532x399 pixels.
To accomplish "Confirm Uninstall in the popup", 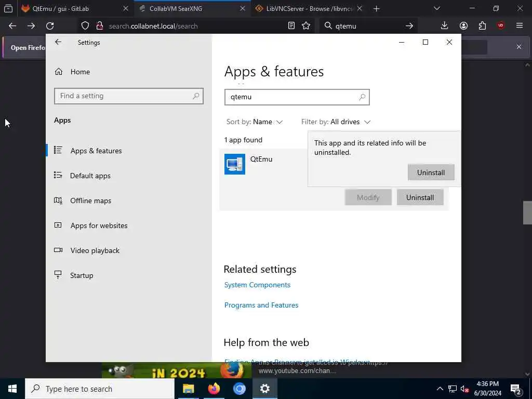I will point(431,172).
